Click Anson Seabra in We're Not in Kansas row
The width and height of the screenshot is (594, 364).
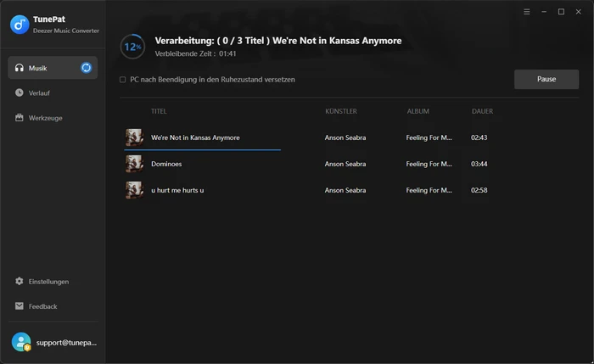pos(345,137)
